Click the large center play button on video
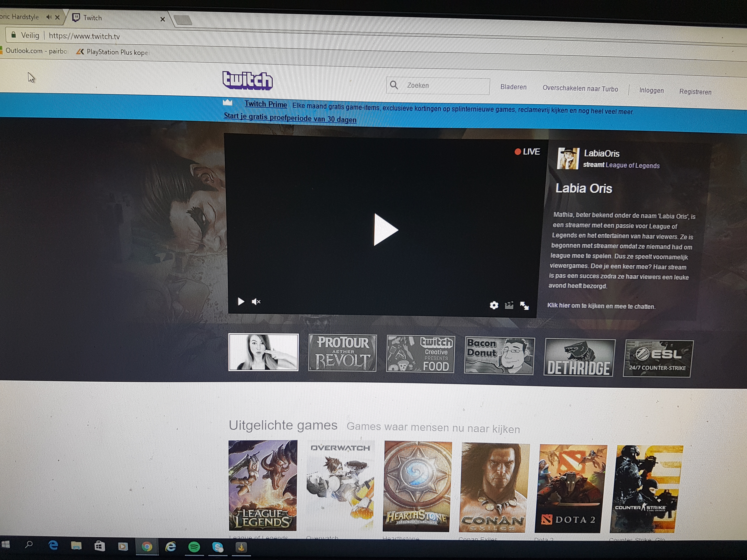 [386, 229]
